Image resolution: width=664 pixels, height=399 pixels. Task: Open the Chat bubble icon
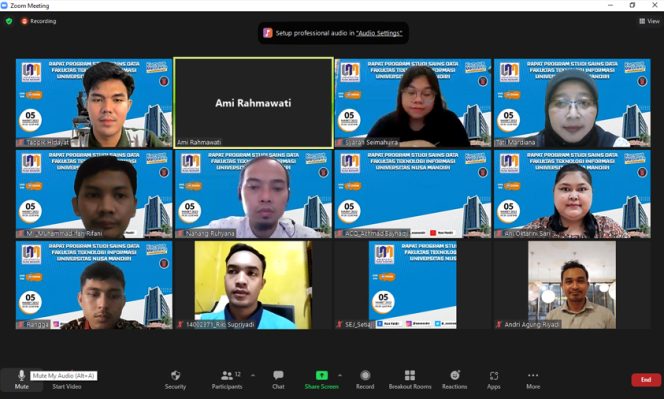tap(278, 375)
